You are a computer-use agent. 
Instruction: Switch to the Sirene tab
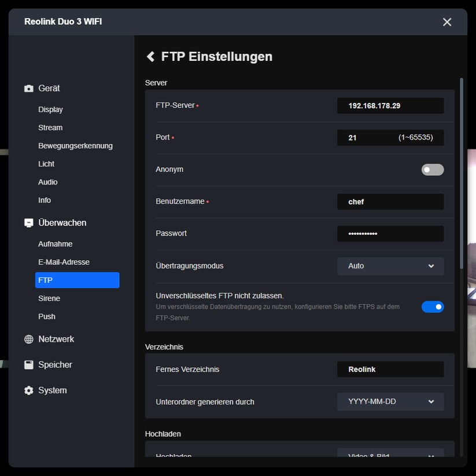pos(49,298)
